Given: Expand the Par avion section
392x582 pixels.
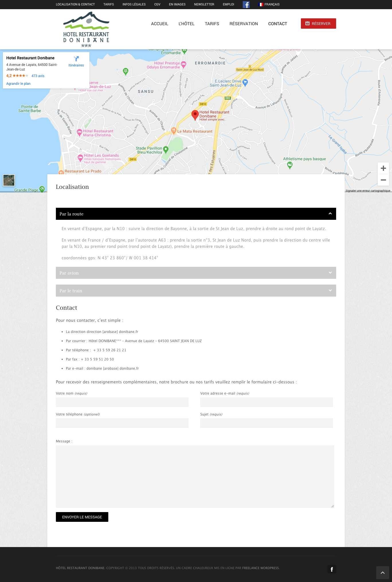Looking at the screenshot, I should [196, 273].
